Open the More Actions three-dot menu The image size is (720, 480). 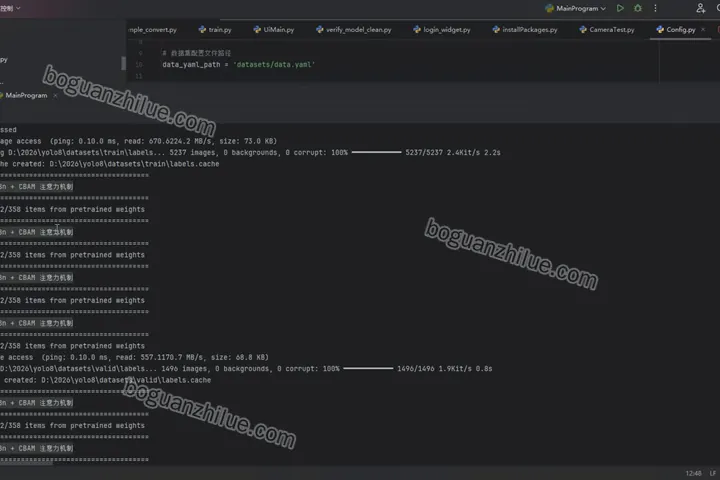click(x=655, y=8)
